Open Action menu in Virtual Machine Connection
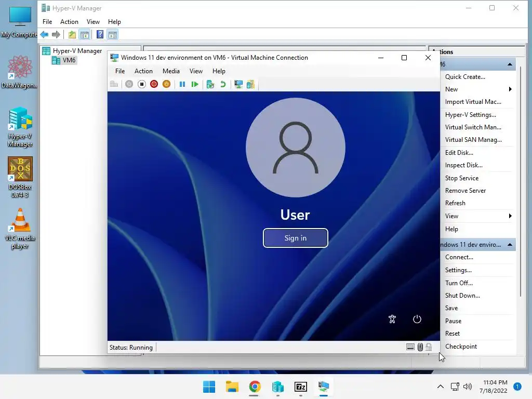The image size is (532, 399). [x=143, y=71]
